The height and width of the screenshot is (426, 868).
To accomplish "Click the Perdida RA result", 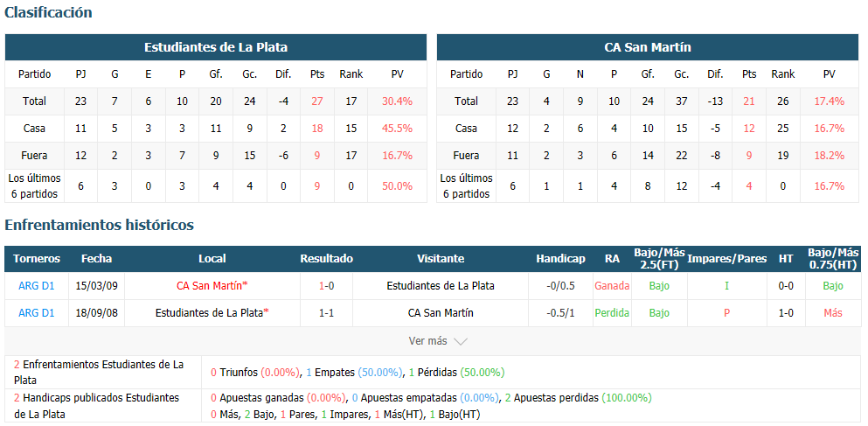I will click(x=612, y=313).
